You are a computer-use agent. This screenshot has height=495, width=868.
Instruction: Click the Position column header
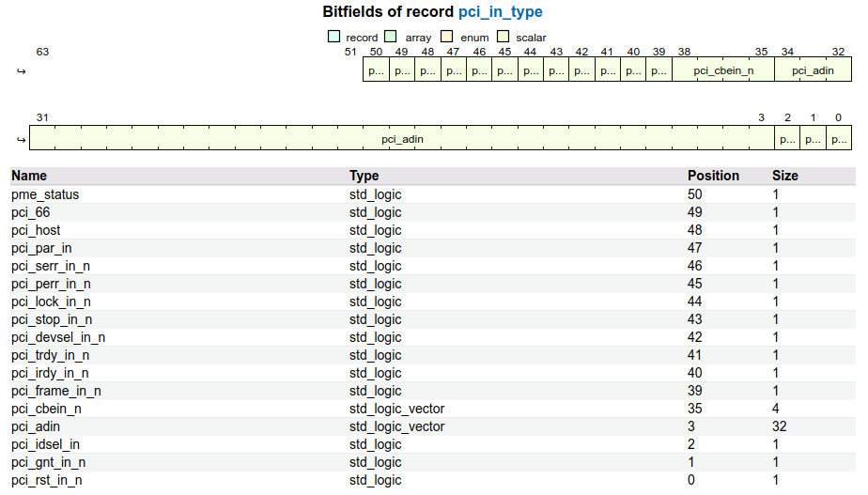(x=714, y=176)
